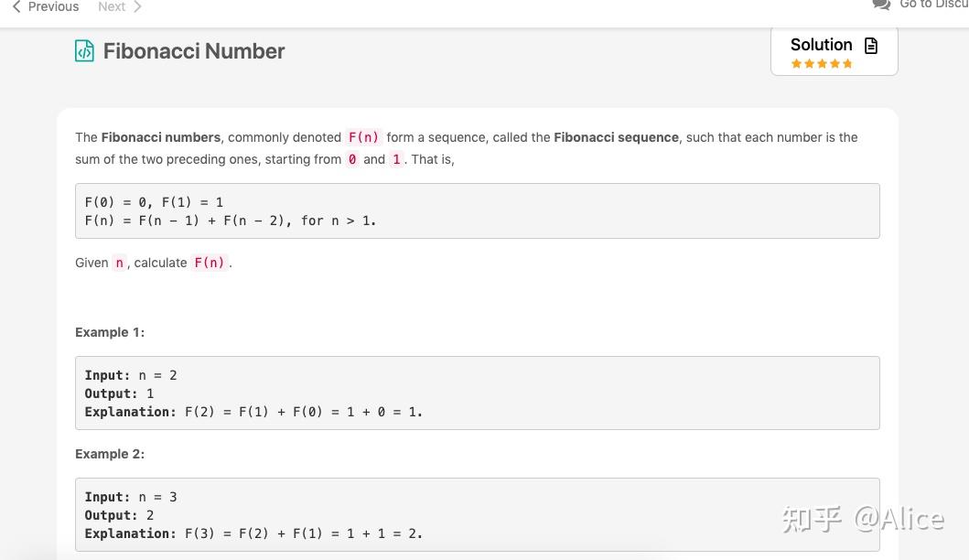This screenshot has width=969, height=560.
Task: Click the first rating star under Solution
Action: click(x=796, y=64)
